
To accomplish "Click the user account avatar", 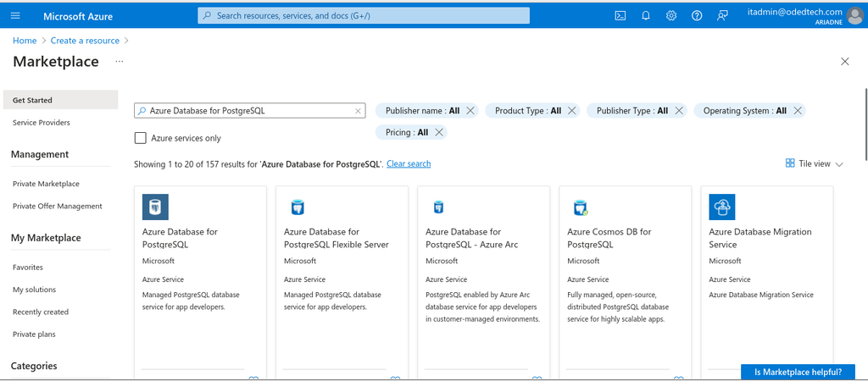I will point(854,15).
